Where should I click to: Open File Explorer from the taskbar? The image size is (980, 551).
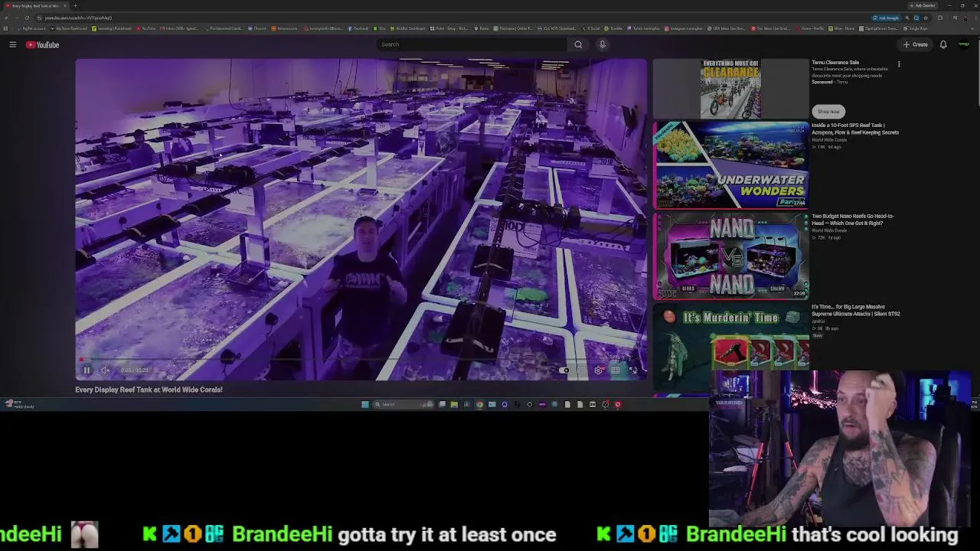point(454,404)
